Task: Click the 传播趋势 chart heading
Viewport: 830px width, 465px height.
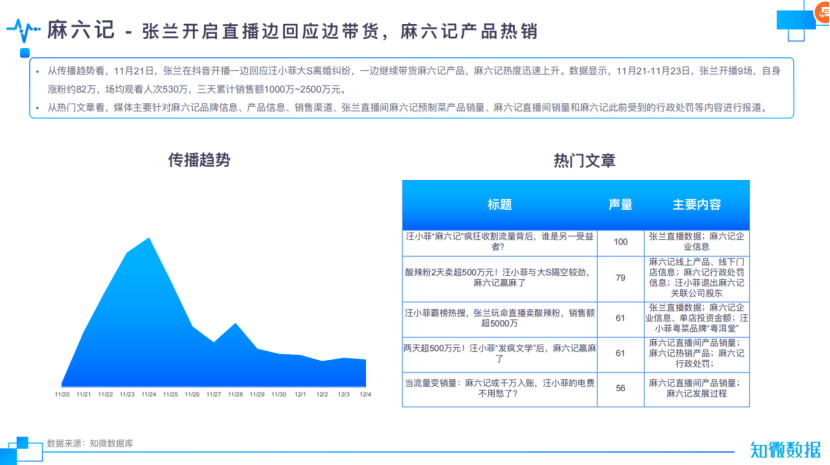Action: coord(199,160)
